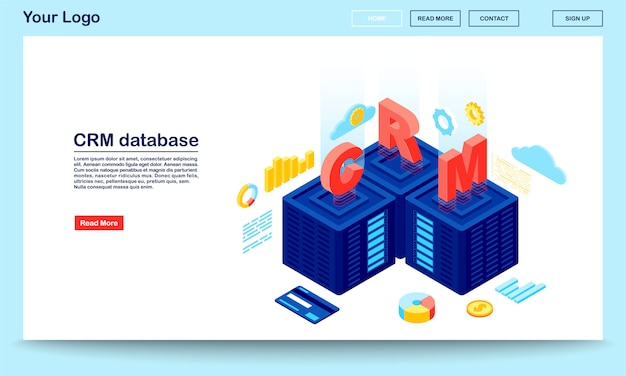Screen dimensions: 626x376
Task: Click the blue gear icon
Action: 444,122
